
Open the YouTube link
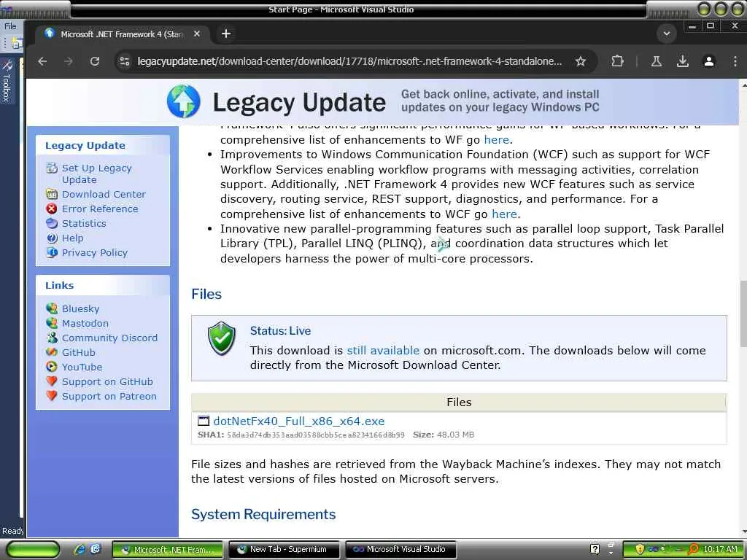[x=82, y=367]
